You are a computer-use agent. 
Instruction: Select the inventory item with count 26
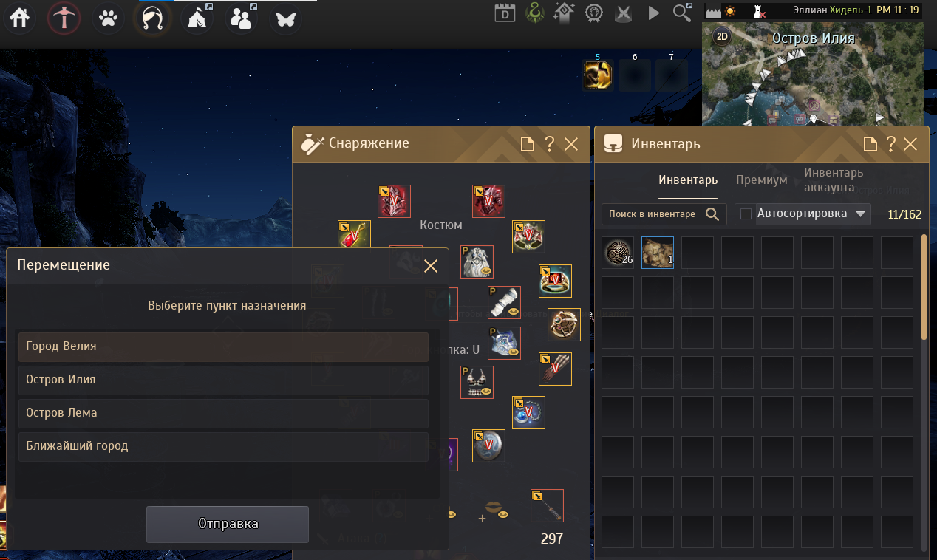tap(618, 253)
